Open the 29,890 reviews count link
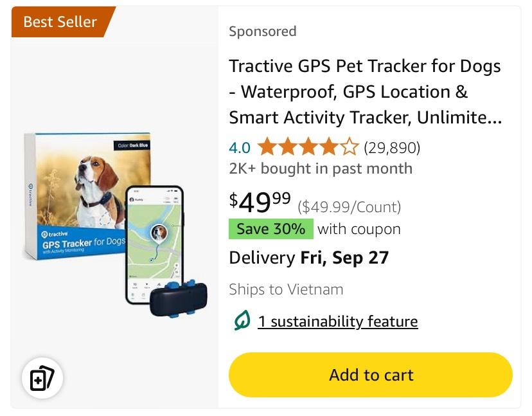Image resolution: width=532 pixels, height=416 pixels. (x=392, y=148)
